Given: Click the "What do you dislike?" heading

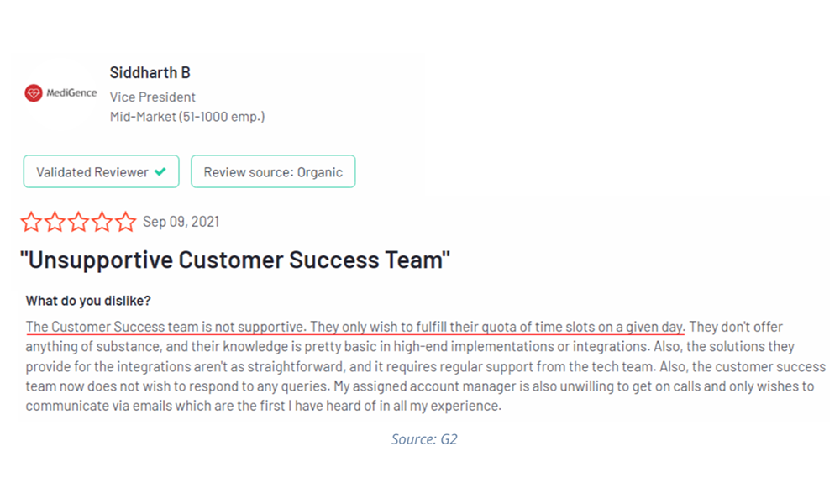Looking at the screenshot, I should pos(88,301).
